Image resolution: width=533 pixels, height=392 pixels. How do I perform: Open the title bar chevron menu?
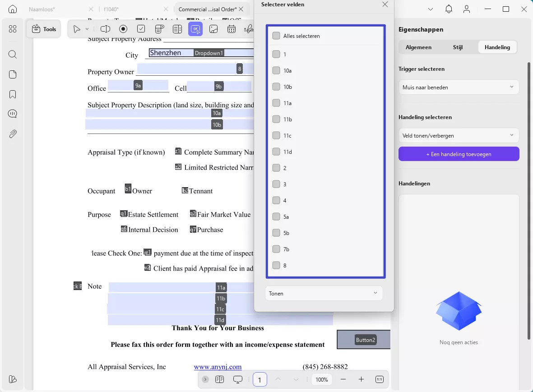click(x=431, y=9)
